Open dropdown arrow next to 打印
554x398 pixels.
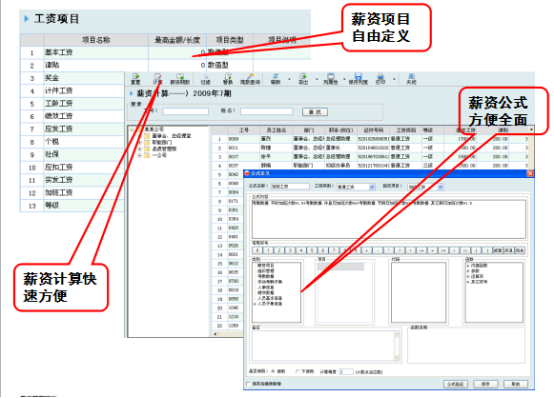pos(394,79)
